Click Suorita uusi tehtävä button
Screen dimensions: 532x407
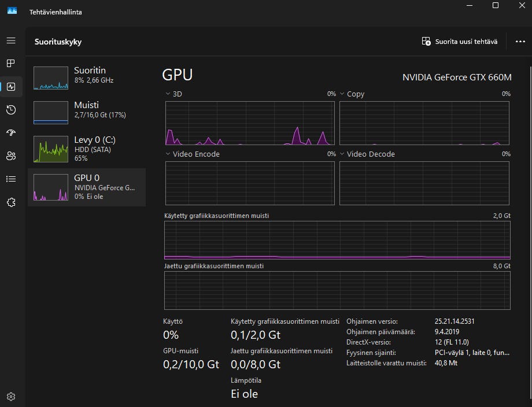tap(459, 42)
